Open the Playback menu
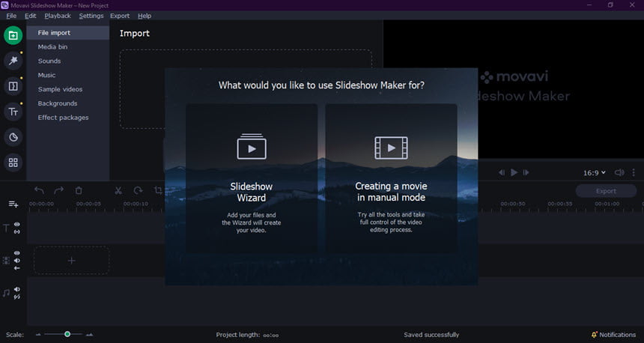The height and width of the screenshot is (343, 644). click(x=58, y=16)
